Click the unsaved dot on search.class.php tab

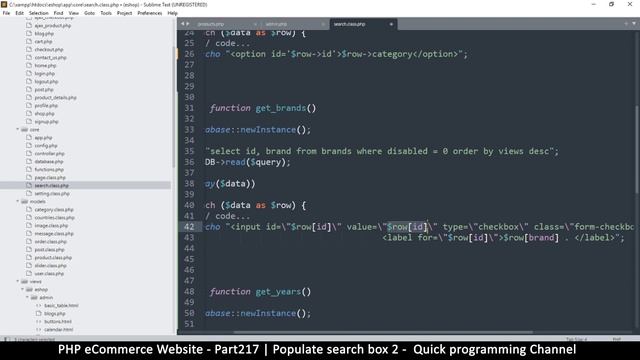pyautogui.click(x=391, y=24)
